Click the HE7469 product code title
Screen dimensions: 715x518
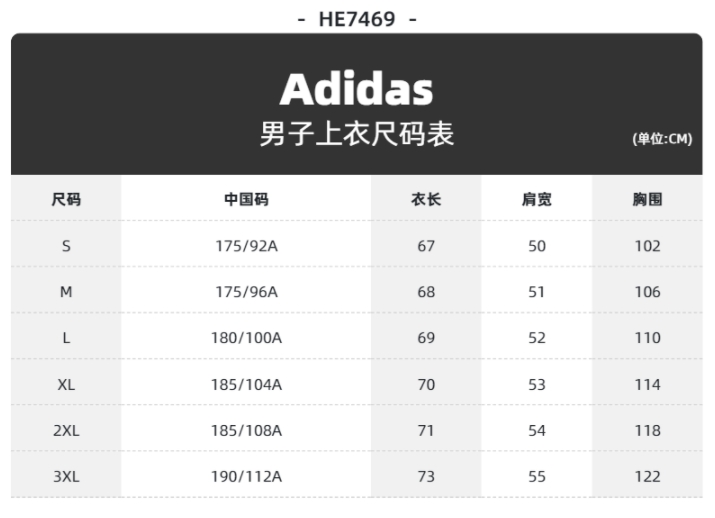tap(357, 20)
